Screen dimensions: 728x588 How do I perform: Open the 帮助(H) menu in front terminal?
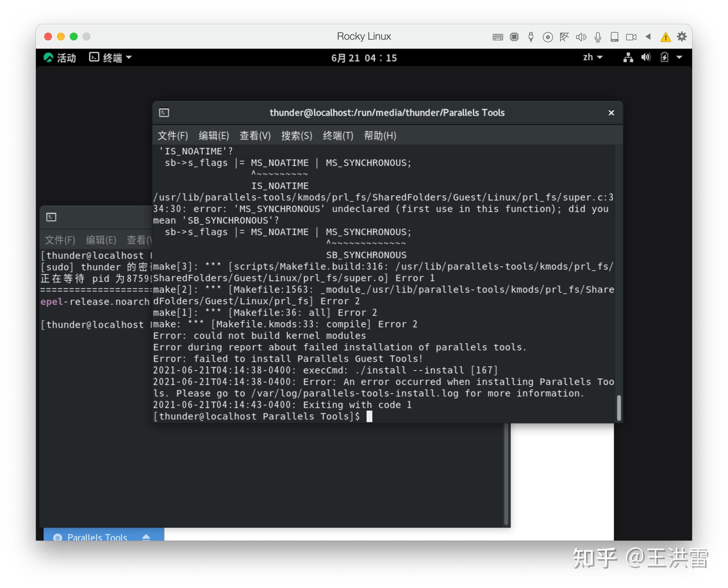click(380, 136)
